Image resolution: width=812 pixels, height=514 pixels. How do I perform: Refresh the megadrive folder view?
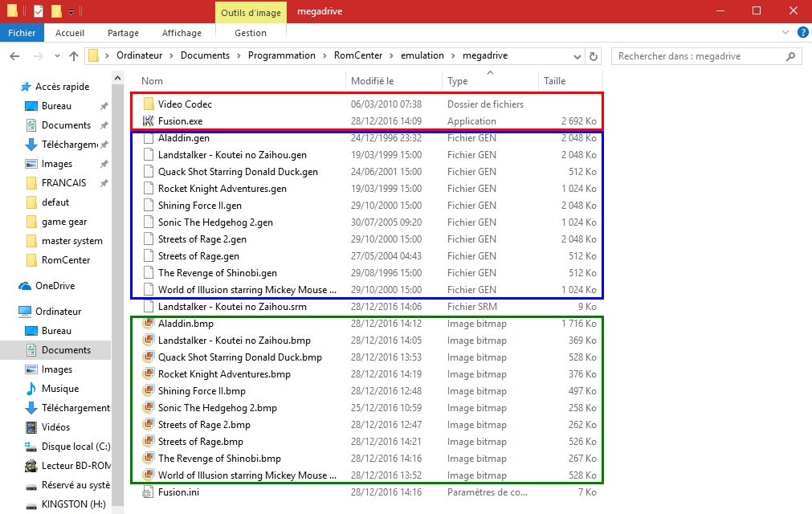(594, 56)
